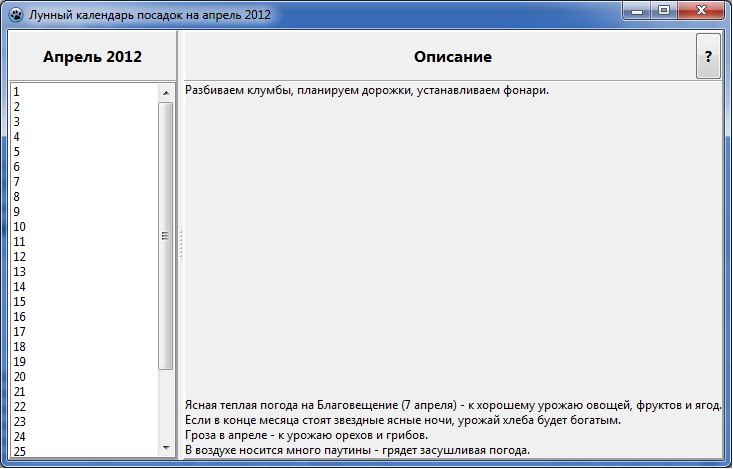Image resolution: width=733 pixels, height=469 pixels.
Task: Click the "Апрель 2012" header
Action: coord(92,57)
